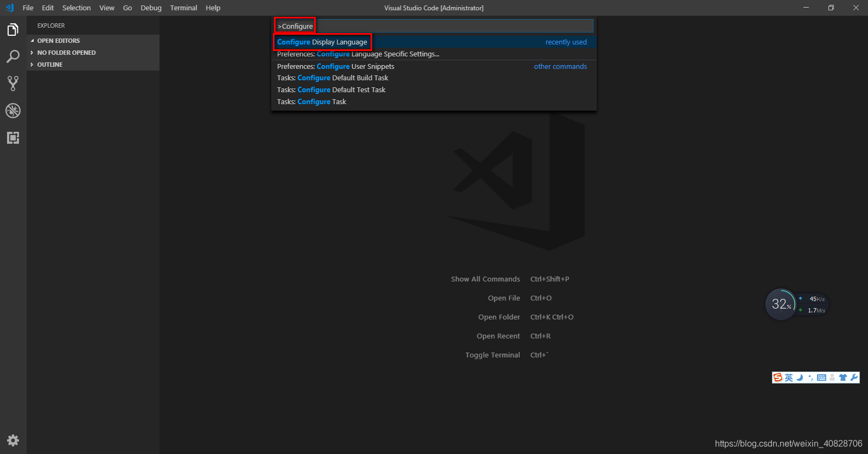Click the Open Folder shortcut hint

point(499,317)
